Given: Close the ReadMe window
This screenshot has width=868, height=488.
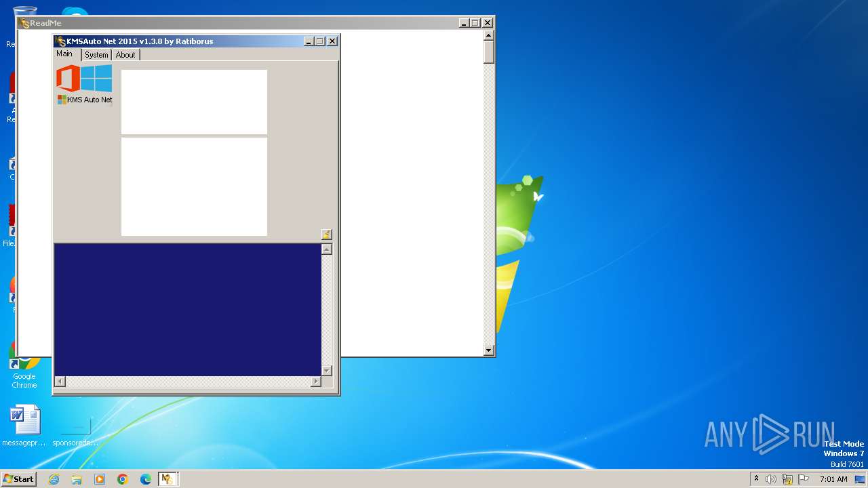Looking at the screenshot, I should coord(488,23).
